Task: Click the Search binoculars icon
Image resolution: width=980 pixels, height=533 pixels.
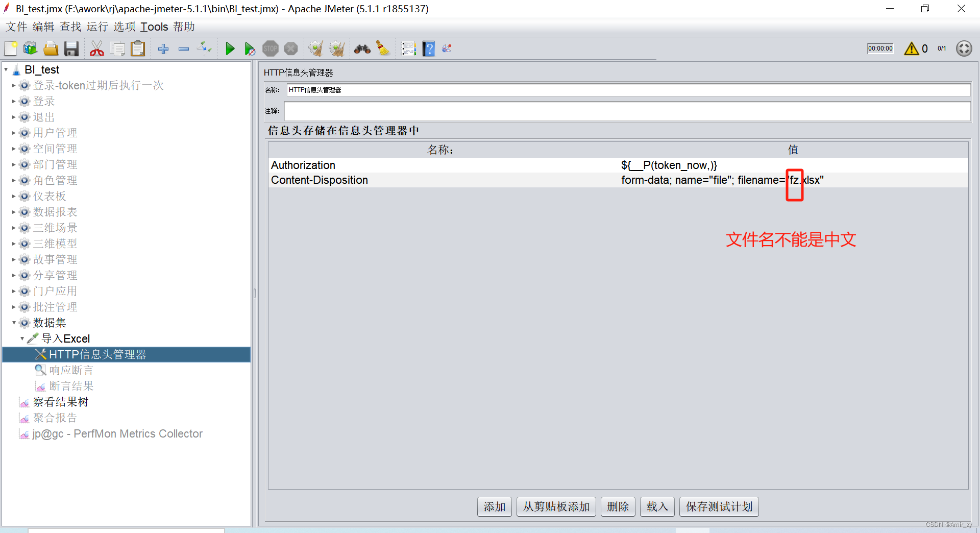Action: (x=361, y=49)
